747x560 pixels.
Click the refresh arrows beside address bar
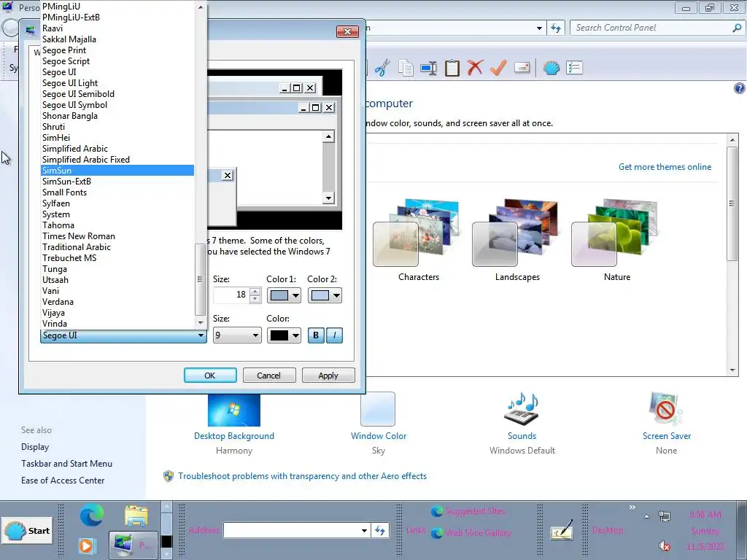click(x=556, y=28)
